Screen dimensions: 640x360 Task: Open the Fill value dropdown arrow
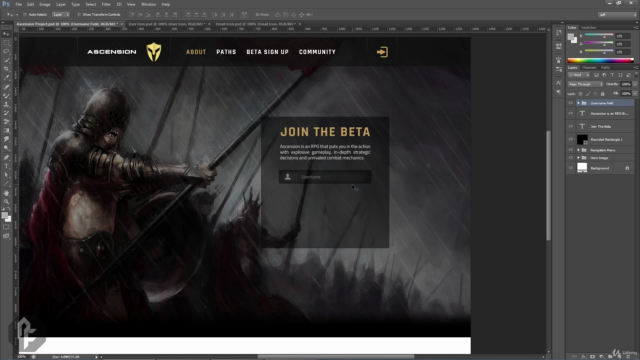click(635, 94)
